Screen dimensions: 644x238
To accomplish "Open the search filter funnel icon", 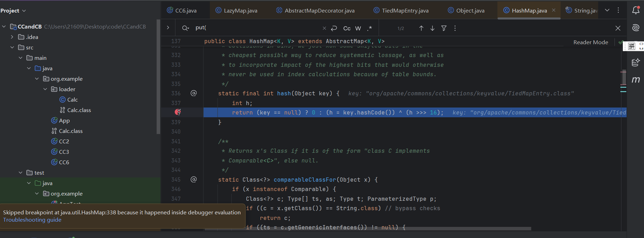I will [x=444, y=28].
